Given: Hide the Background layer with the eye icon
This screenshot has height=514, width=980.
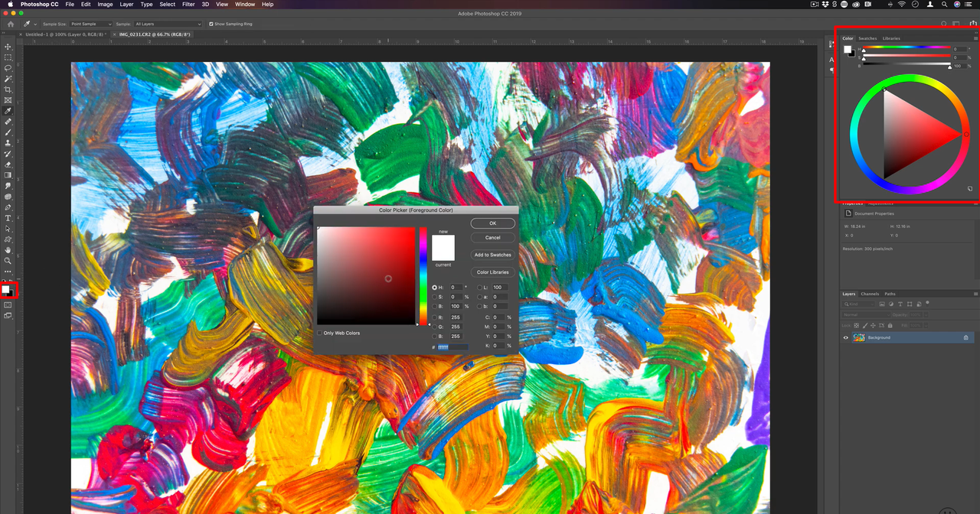Looking at the screenshot, I should pos(846,337).
